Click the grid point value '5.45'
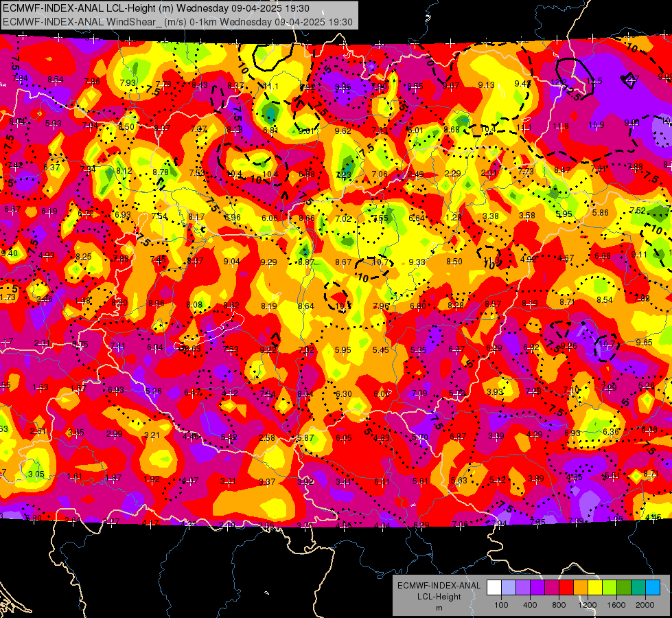Screen dimensions: 672x618 [380, 350]
